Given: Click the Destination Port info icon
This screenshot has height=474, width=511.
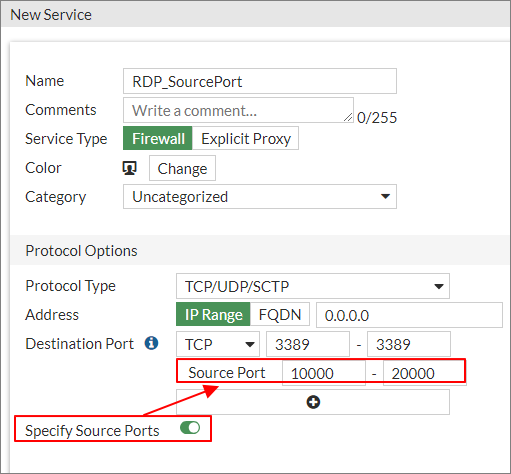Looking at the screenshot, I should tap(151, 343).
